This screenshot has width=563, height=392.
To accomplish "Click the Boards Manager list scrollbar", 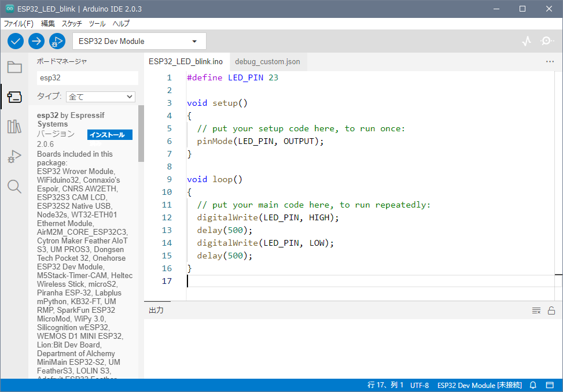I will pyautogui.click(x=141, y=134).
